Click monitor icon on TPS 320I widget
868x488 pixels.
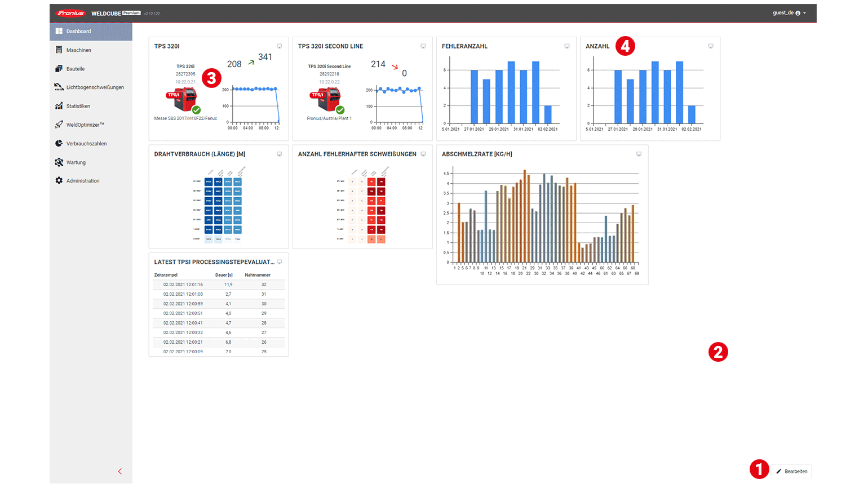pyautogui.click(x=279, y=46)
